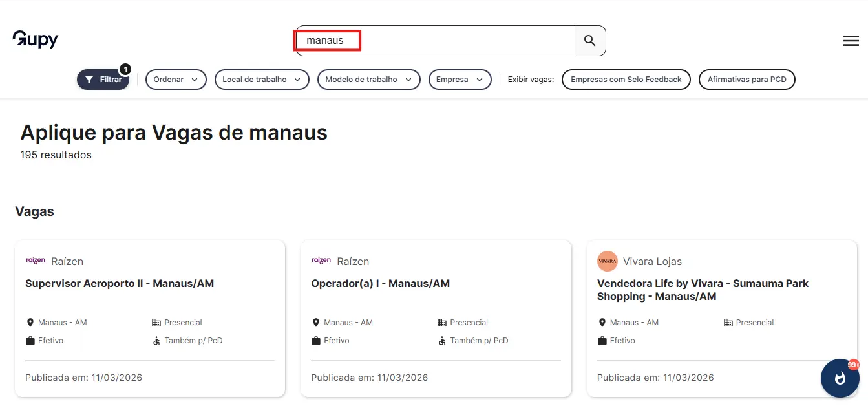This screenshot has height=406, width=868.
Task: Click the floating chat bubble with 99+ badge
Action: tap(840, 378)
